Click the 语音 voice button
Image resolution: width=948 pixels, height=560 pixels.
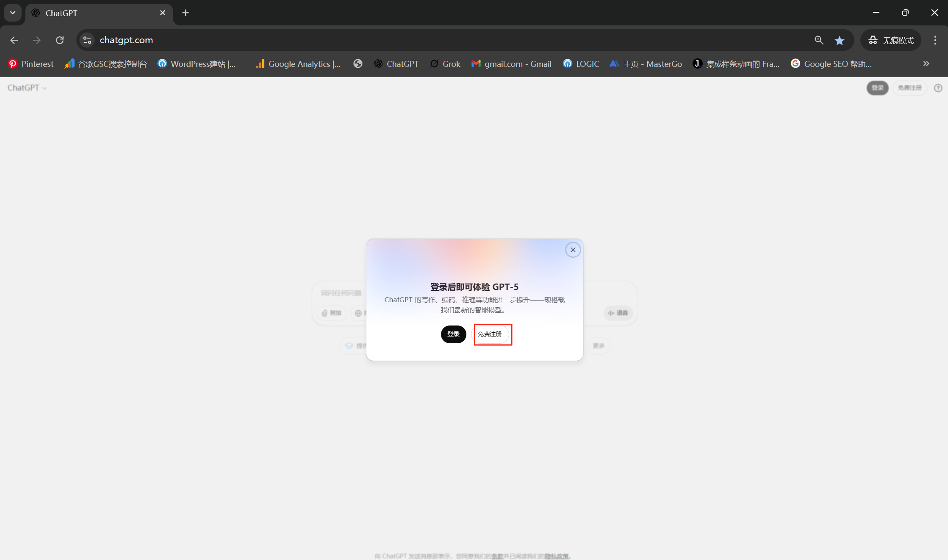(618, 313)
